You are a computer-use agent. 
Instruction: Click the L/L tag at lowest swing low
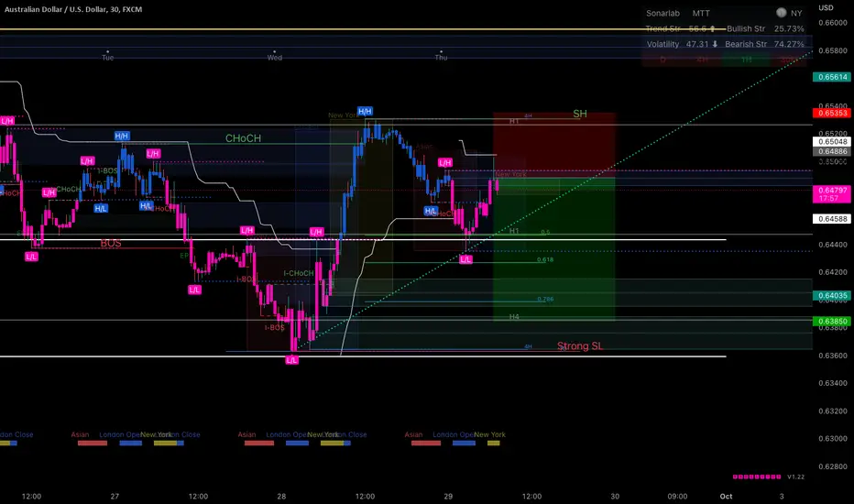pos(292,360)
